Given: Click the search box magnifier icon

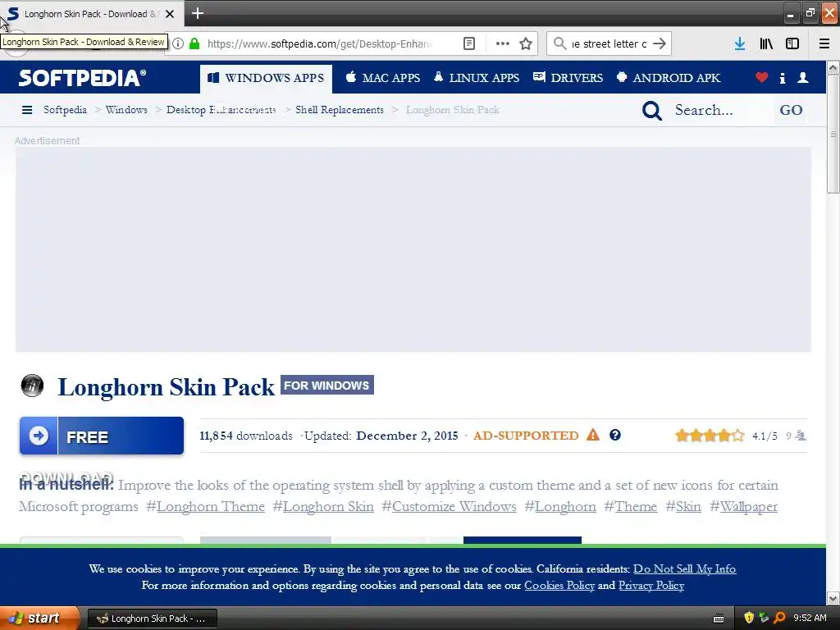Looking at the screenshot, I should (559, 43).
